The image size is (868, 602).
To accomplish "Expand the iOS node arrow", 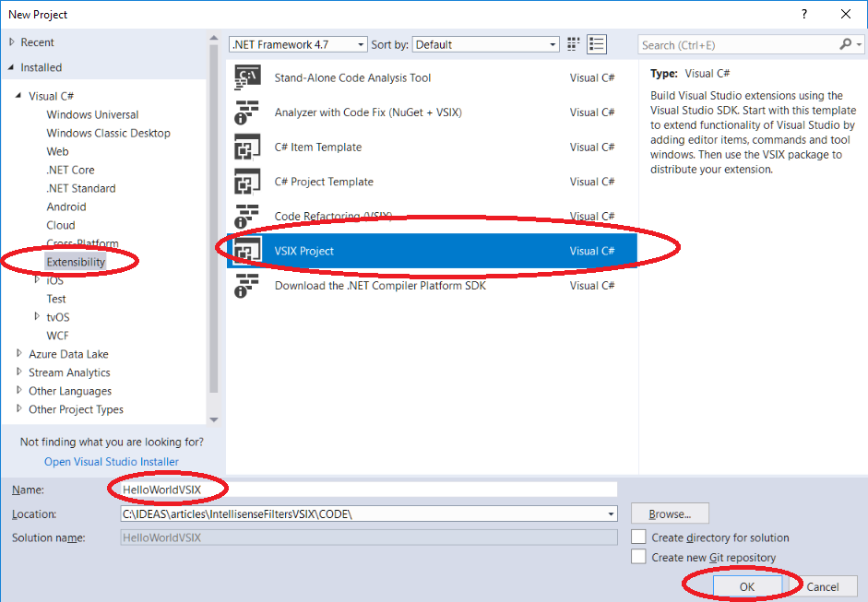I will pos(37,280).
